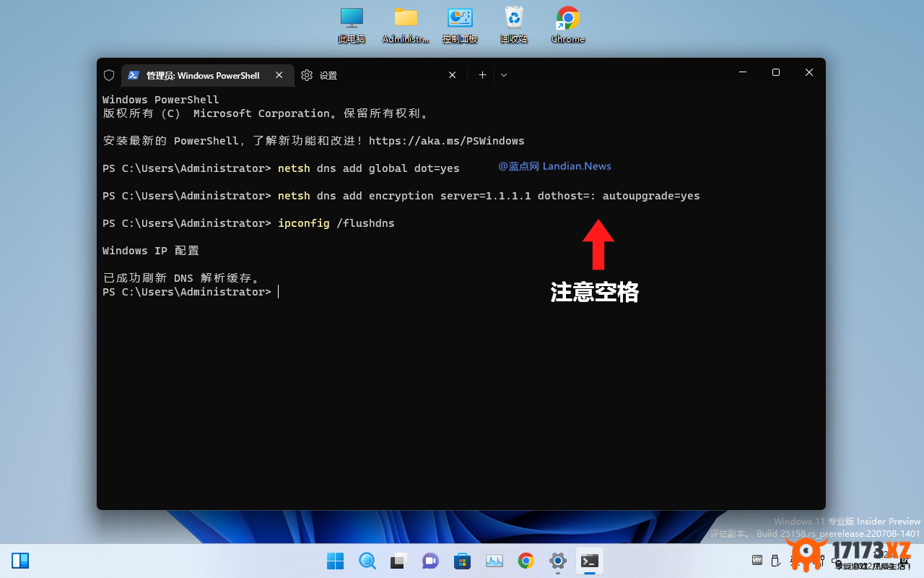
Task: Click the Terminal icon on the taskbar
Action: (590, 561)
